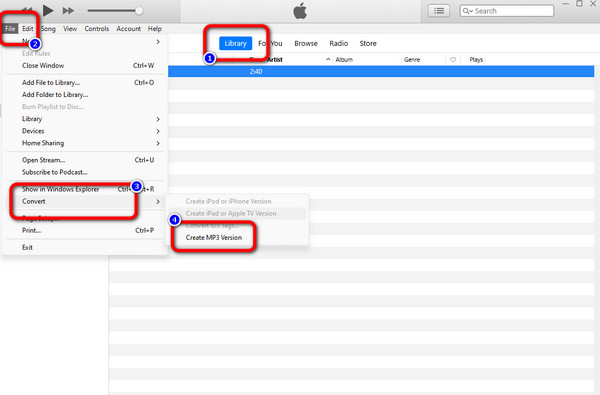Screen dimensions: 600x395
Task: Open the Help menu
Action: [x=155, y=29]
